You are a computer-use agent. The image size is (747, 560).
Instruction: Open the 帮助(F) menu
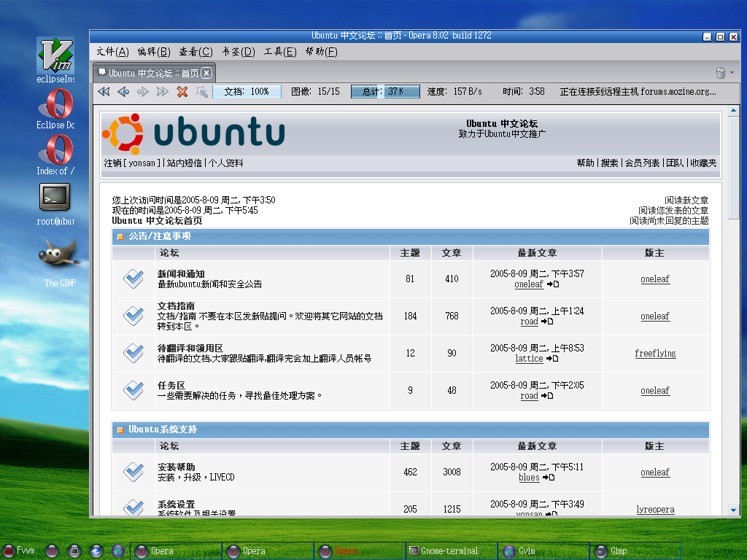[321, 52]
